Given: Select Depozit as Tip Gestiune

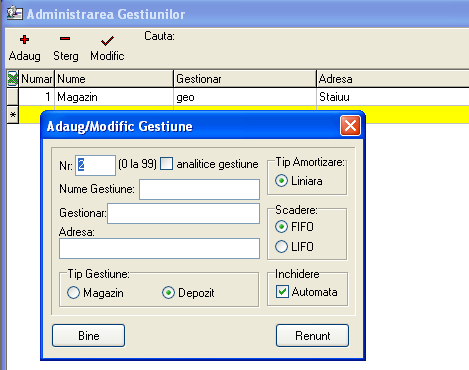Looking at the screenshot, I should [168, 293].
